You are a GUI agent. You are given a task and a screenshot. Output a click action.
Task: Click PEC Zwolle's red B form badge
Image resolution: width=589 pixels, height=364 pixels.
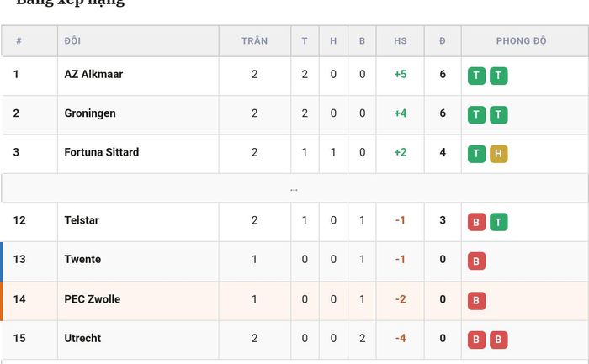(476, 301)
